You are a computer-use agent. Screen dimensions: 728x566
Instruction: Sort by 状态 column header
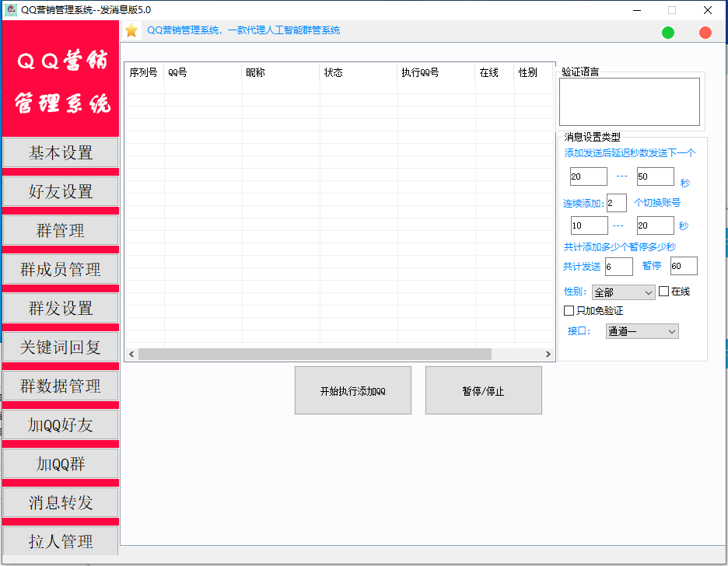(359, 72)
